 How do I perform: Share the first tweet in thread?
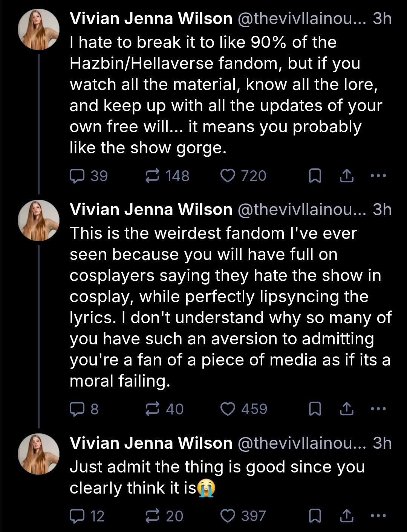(346, 176)
